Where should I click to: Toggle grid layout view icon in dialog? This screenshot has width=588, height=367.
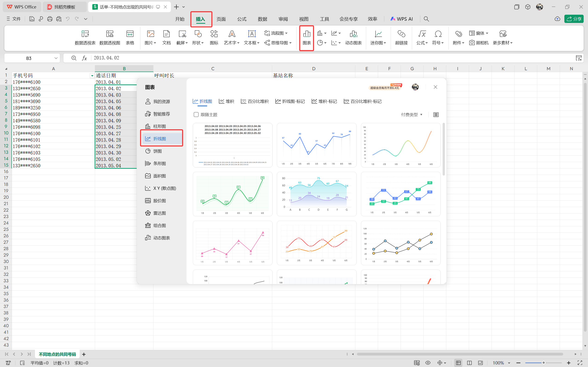[x=436, y=115]
